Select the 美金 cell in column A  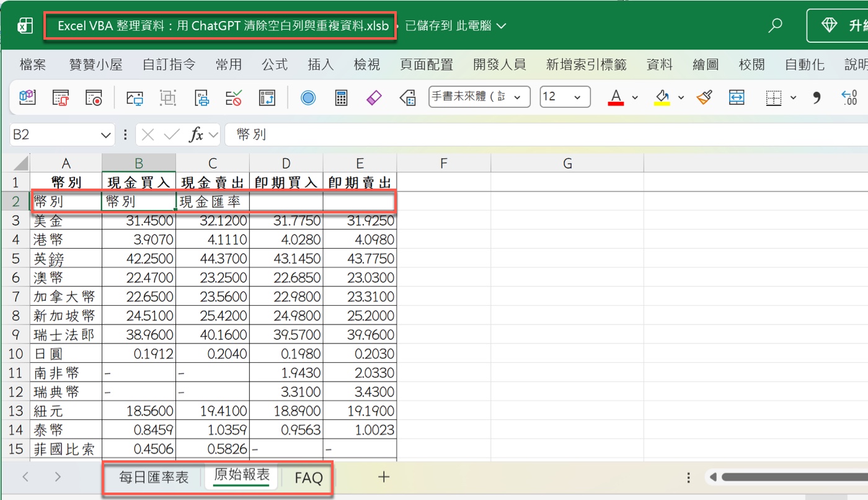pyautogui.click(x=66, y=221)
